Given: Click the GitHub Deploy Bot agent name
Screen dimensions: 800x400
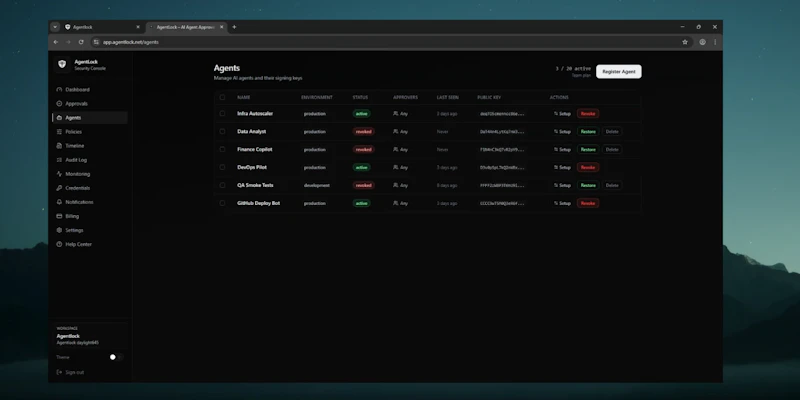Looking at the screenshot, I should pos(259,203).
